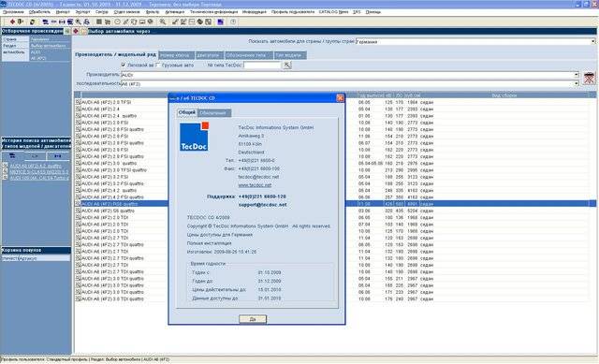Open the first history link in the left panel
The image size is (599, 364).
[36, 166]
